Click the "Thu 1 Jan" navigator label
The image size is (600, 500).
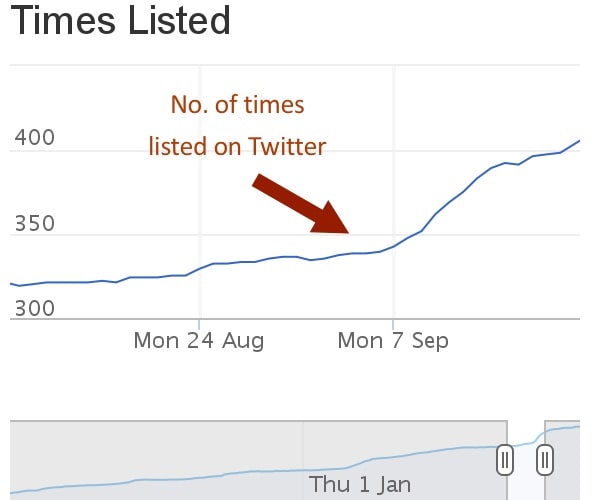pos(360,485)
